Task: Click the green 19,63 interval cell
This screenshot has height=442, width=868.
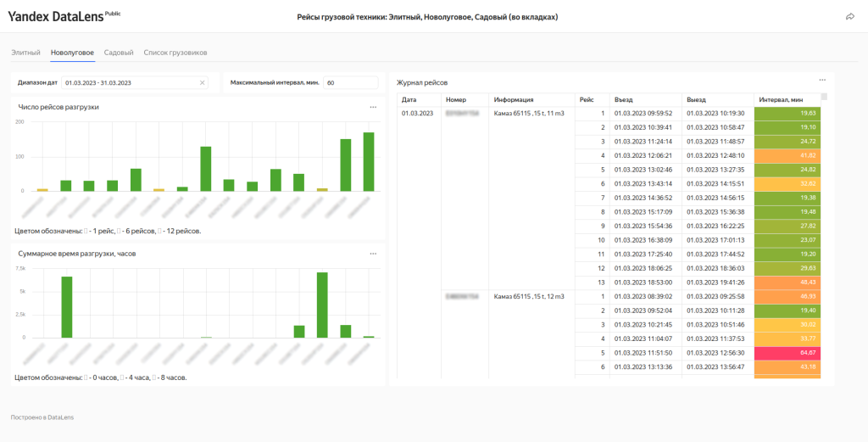Action: click(x=790, y=113)
